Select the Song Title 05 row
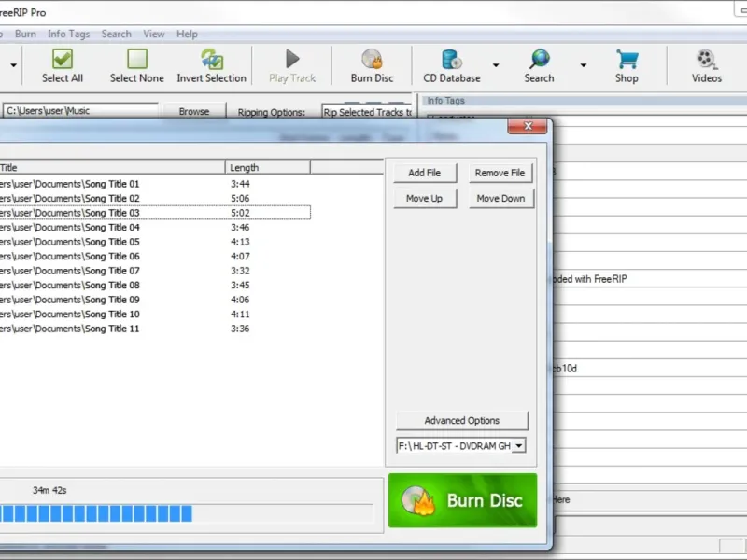Viewport: 747px width, 560px height. (x=155, y=242)
